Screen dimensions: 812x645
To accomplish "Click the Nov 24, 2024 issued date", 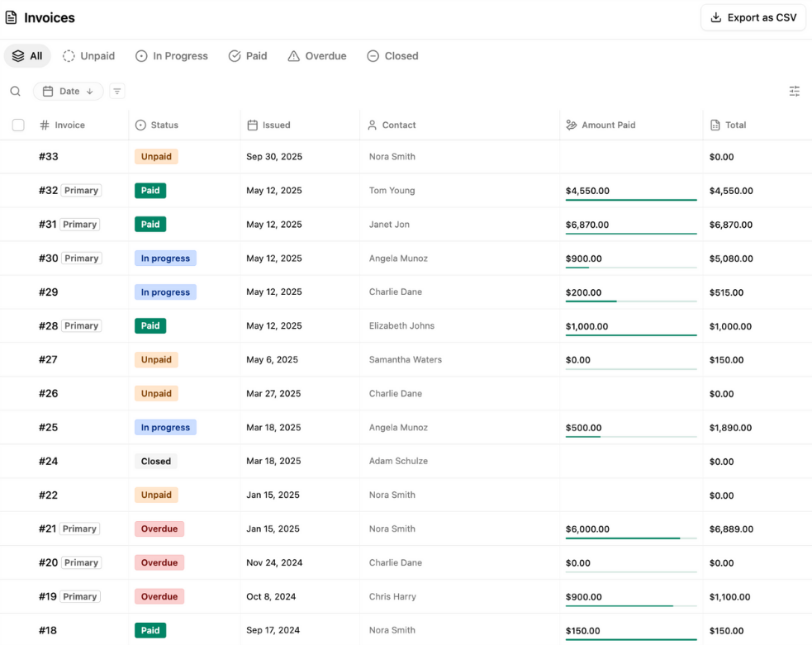I will click(274, 562).
